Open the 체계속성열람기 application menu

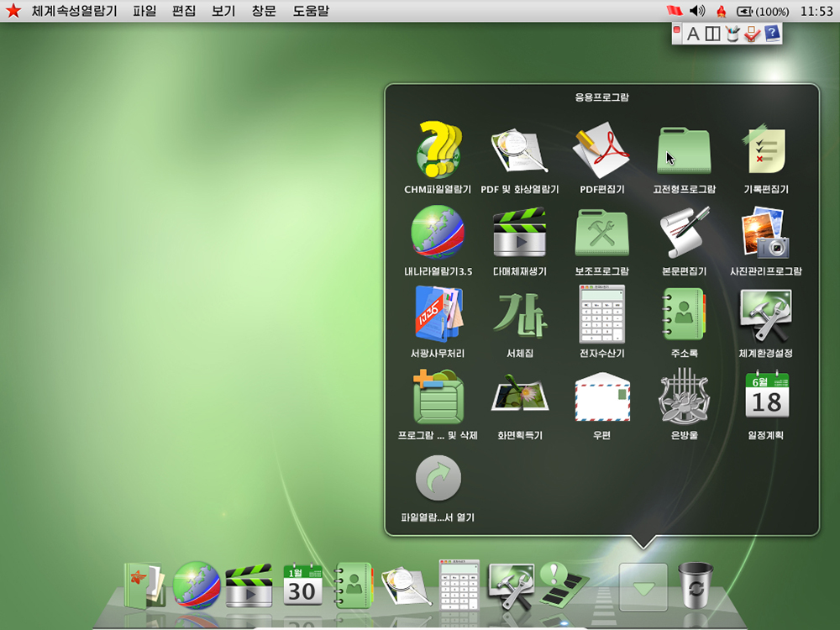click(75, 11)
